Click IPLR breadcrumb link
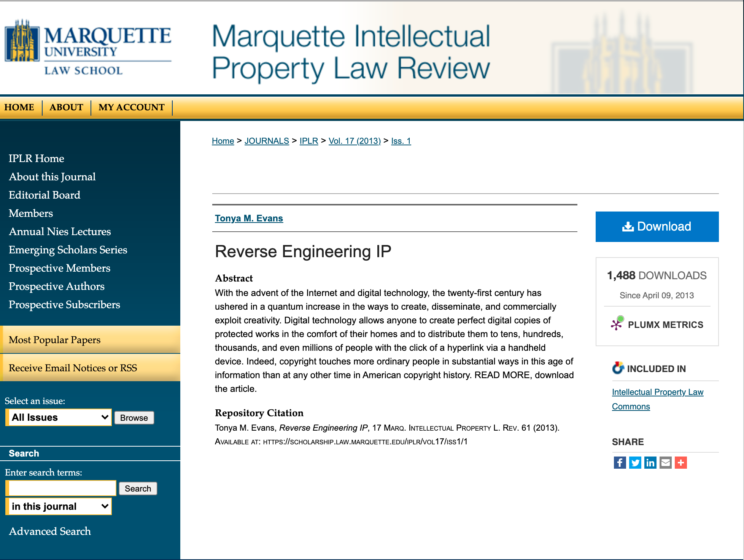 [x=309, y=141]
